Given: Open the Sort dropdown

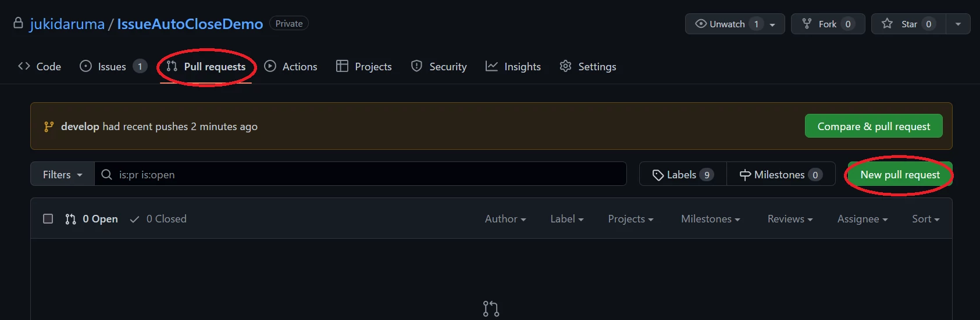Looking at the screenshot, I should (x=925, y=218).
